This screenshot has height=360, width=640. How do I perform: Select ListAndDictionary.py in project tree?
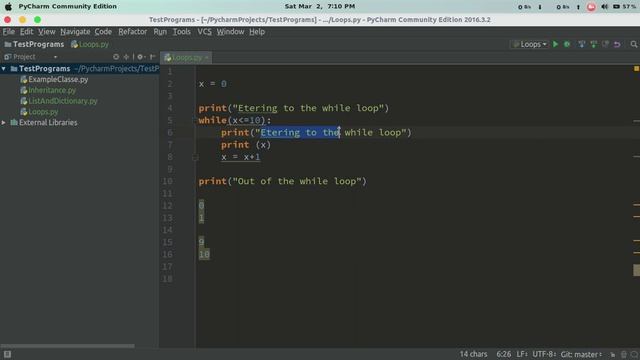click(63, 101)
